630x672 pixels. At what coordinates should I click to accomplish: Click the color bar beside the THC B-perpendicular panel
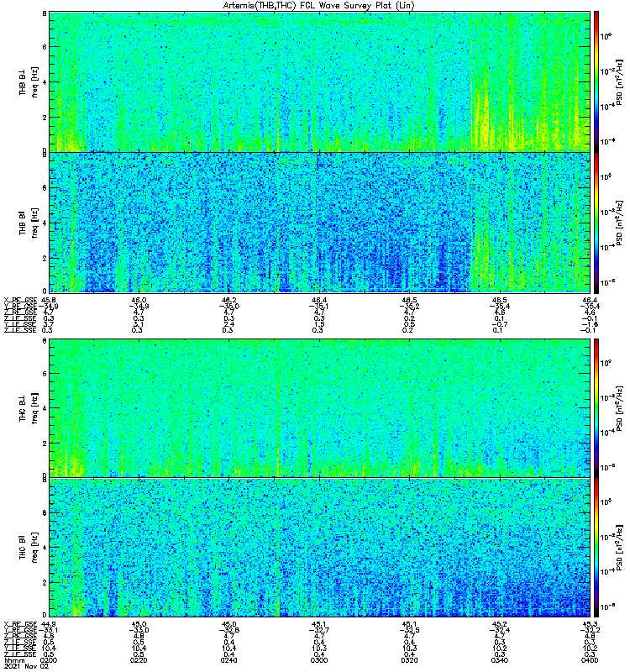coord(596,408)
